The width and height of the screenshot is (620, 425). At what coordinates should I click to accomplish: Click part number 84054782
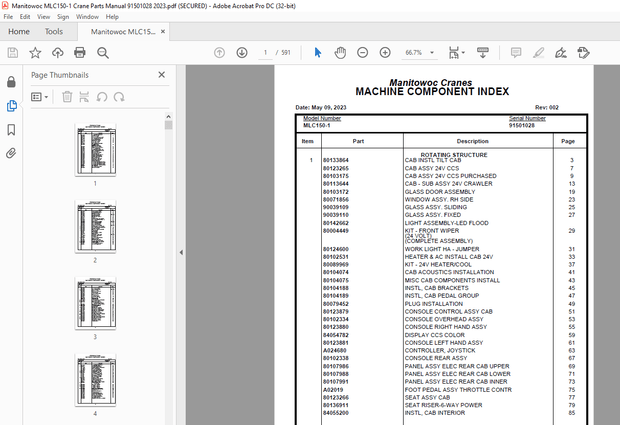[x=336, y=335]
